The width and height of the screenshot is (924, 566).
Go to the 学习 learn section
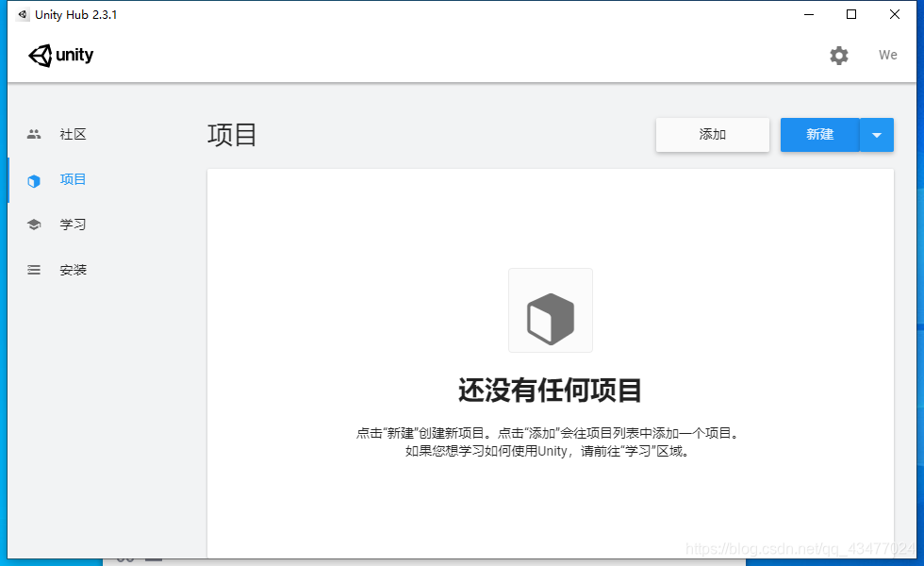tap(74, 225)
